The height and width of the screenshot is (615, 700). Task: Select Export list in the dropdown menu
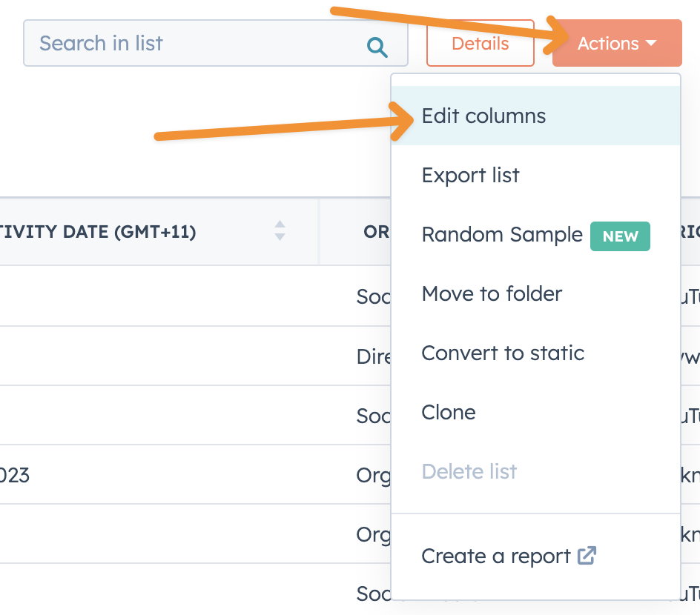tap(470, 176)
